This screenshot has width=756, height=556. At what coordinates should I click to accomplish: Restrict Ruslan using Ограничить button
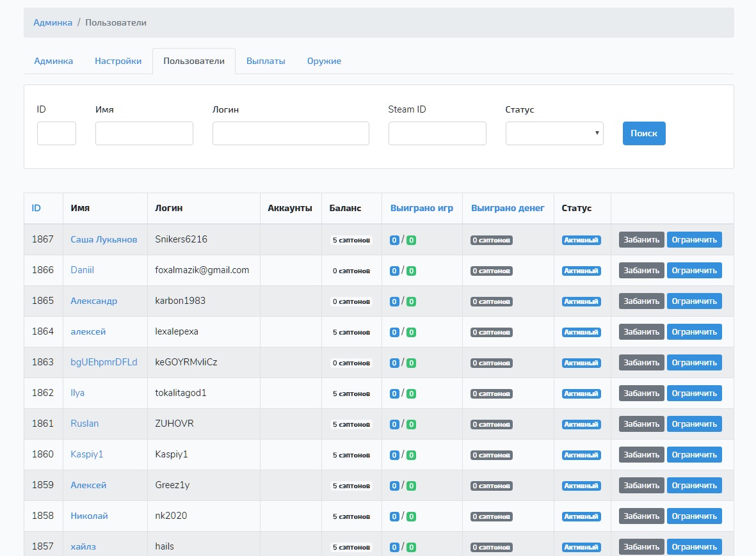695,424
